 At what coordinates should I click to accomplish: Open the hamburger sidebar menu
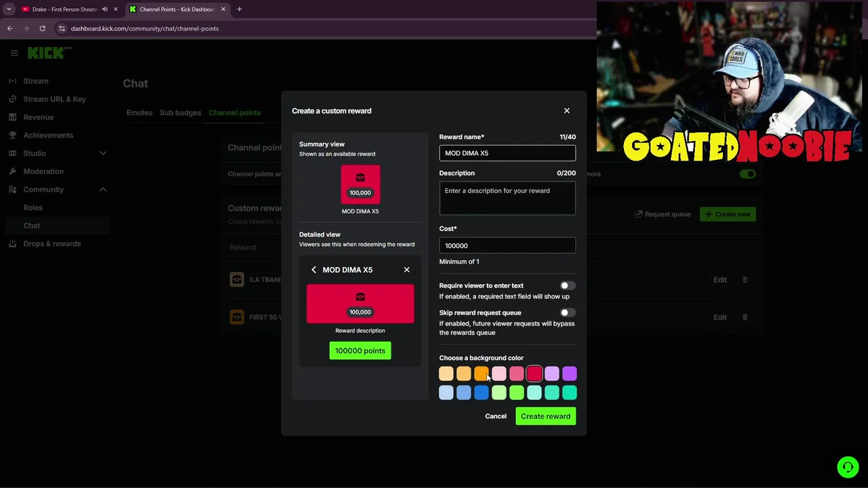tap(14, 53)
